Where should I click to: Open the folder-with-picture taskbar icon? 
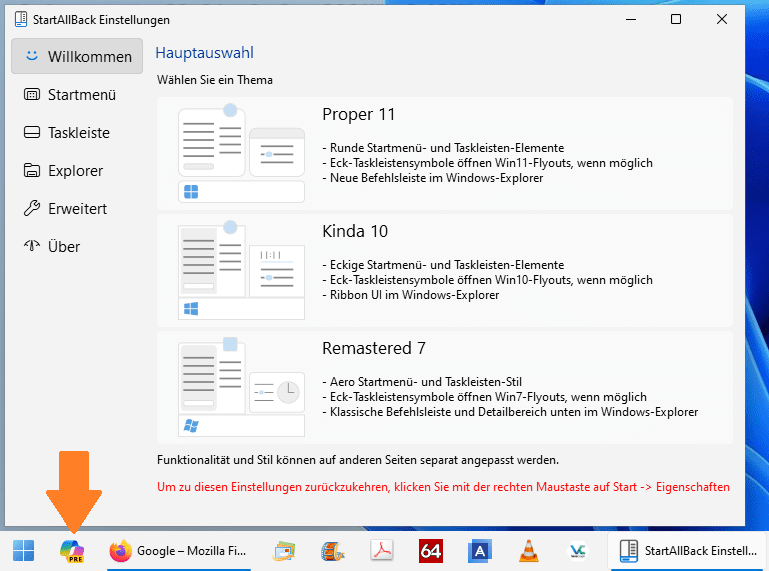click(284, 551)
